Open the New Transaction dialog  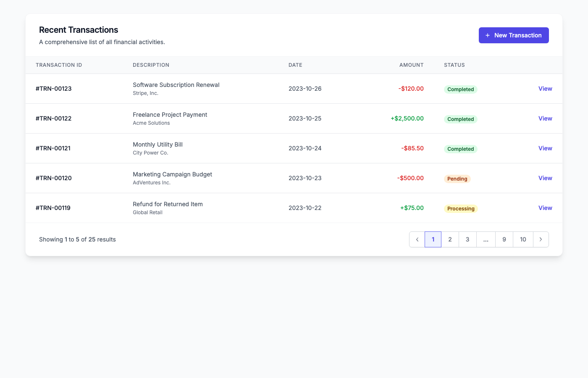click(x=514, y=35)
